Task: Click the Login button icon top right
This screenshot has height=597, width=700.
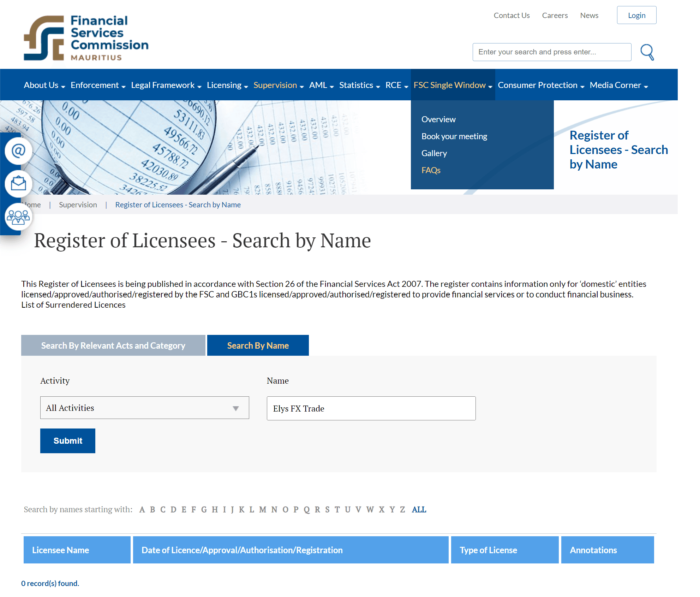Action: point(636,15)
